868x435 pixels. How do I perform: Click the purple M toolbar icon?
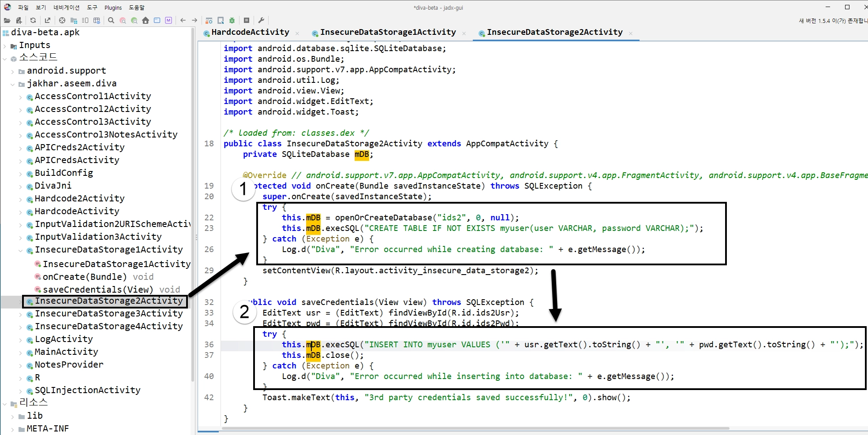(x=168, y=20)
